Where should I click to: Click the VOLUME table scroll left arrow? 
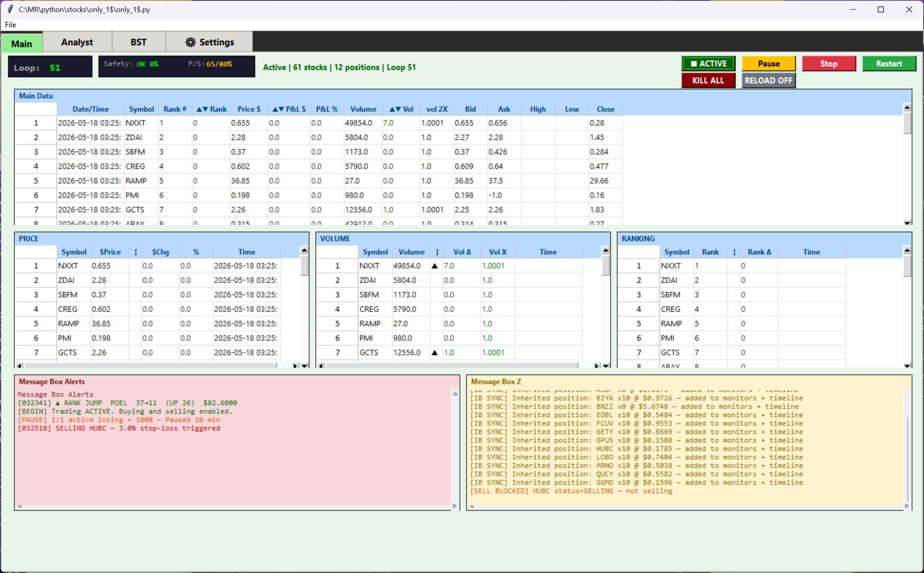[x=321, y=365]
